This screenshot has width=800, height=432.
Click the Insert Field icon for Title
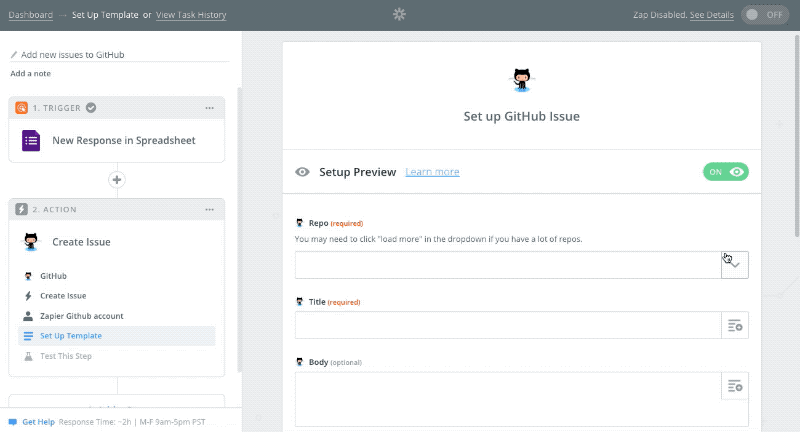(735, 325)
